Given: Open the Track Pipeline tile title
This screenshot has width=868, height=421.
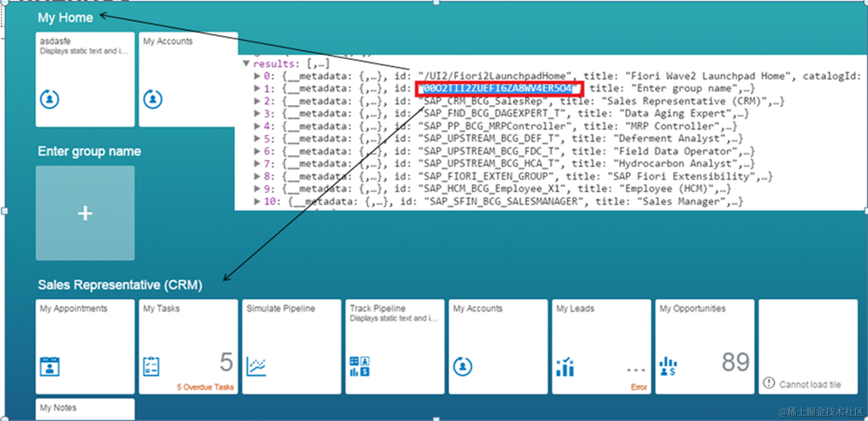Looking at the screenshot, I should tap(377, 308).
